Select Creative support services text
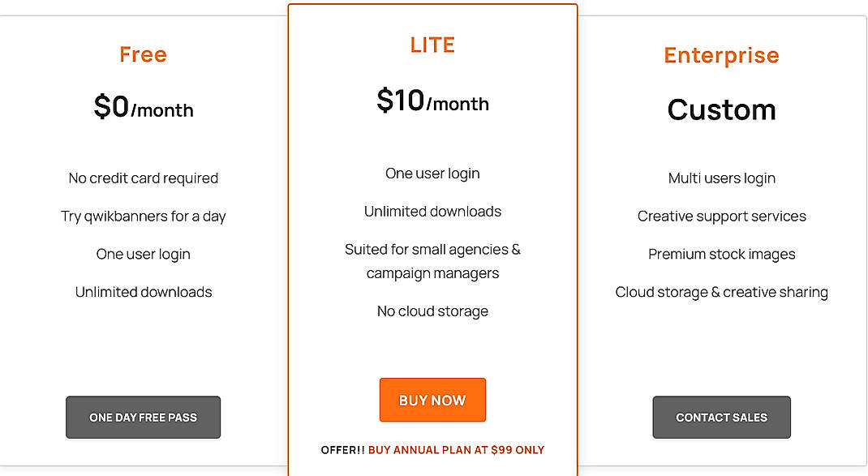This screenshot has height=476, width=868. point(721,217)
